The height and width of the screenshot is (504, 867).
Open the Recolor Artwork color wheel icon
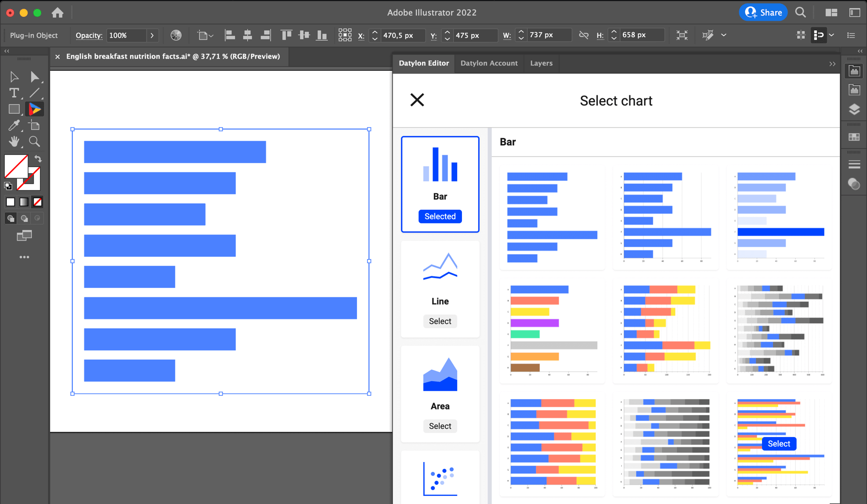[176, 35]
